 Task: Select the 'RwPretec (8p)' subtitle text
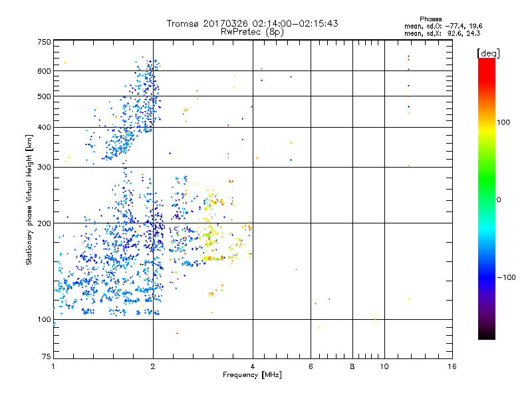pyautogui.click(x=252, y=32)
